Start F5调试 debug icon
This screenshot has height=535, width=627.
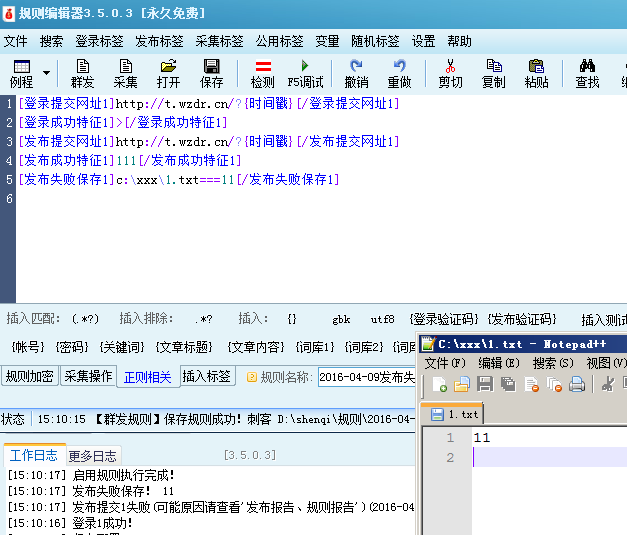pos(305,74)
